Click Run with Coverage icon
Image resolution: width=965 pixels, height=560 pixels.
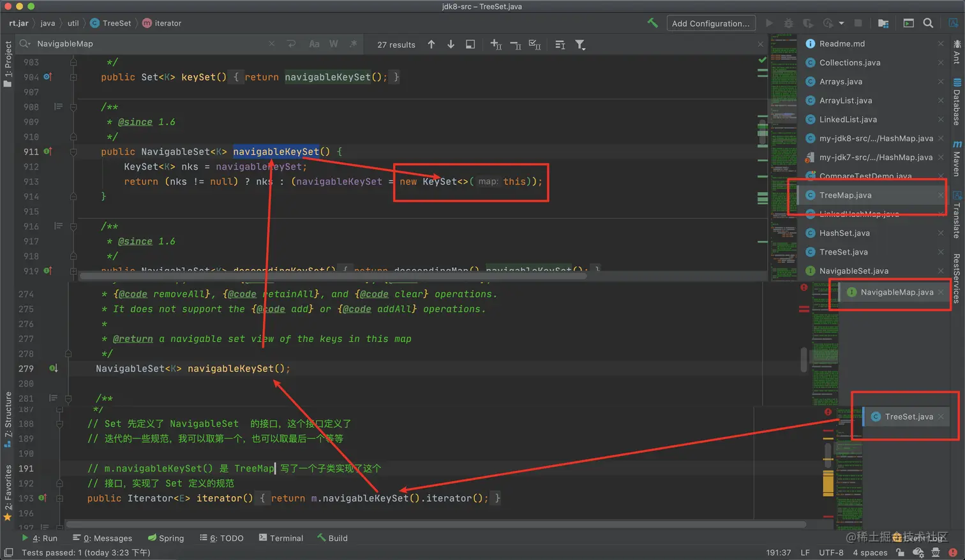pos(807,23)
